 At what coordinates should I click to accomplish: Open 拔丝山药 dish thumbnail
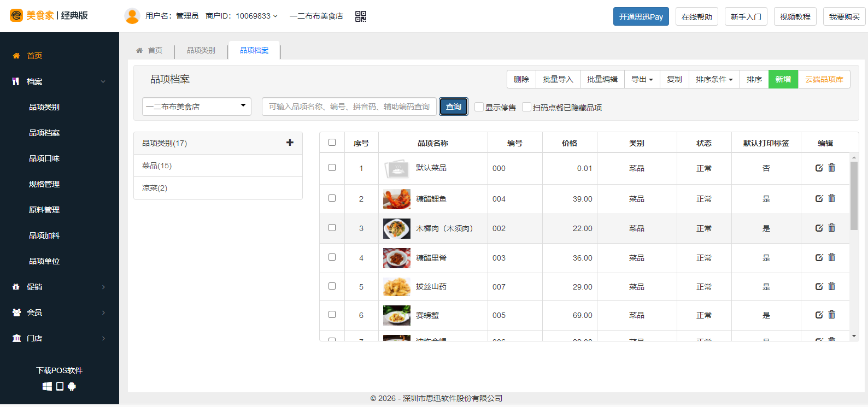click(397, 287)
